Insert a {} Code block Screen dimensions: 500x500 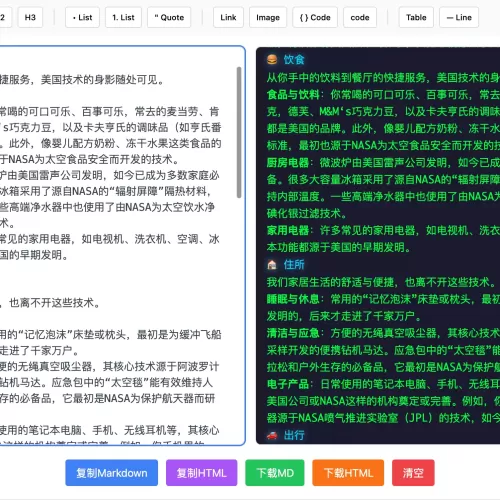tap(315, 17)
